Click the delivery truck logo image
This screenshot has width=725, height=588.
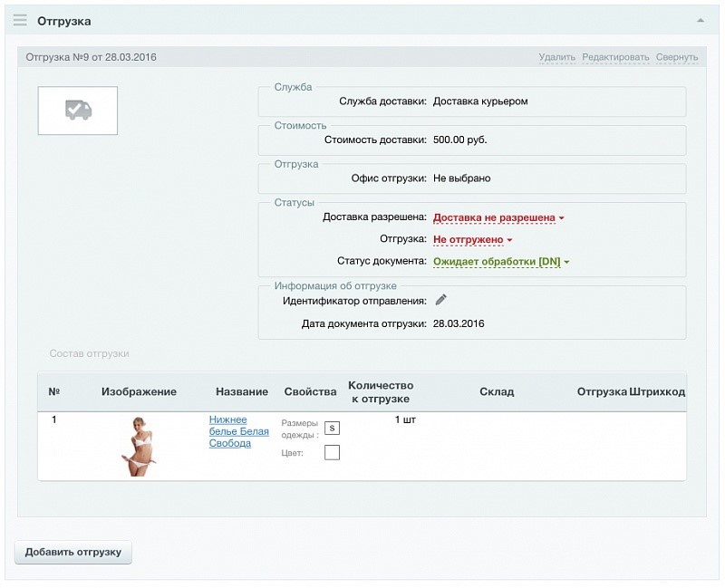point(78,111)
